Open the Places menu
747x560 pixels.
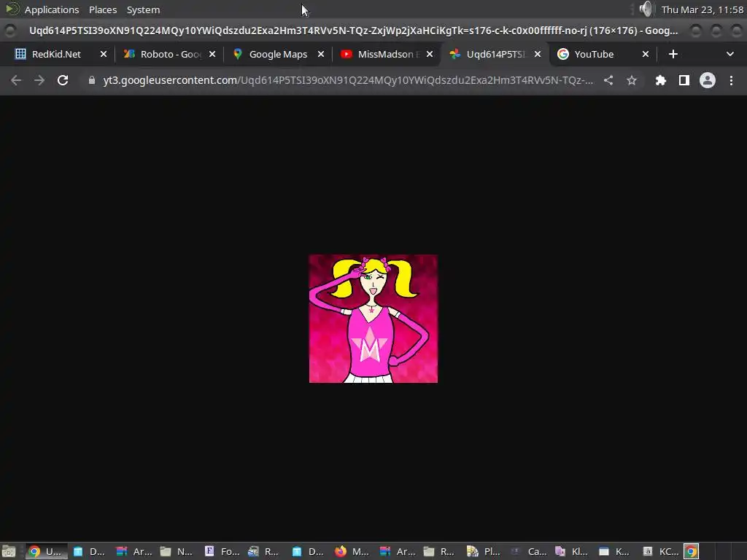[103, 9]
